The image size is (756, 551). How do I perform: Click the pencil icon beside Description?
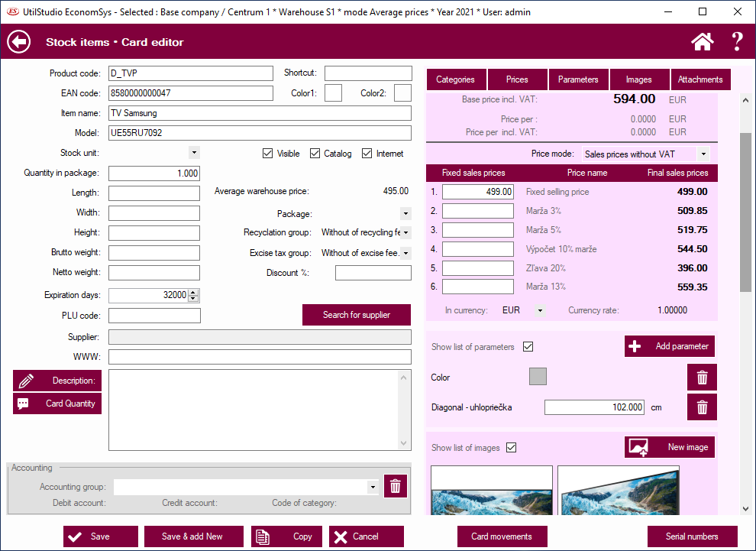[26, 381]
